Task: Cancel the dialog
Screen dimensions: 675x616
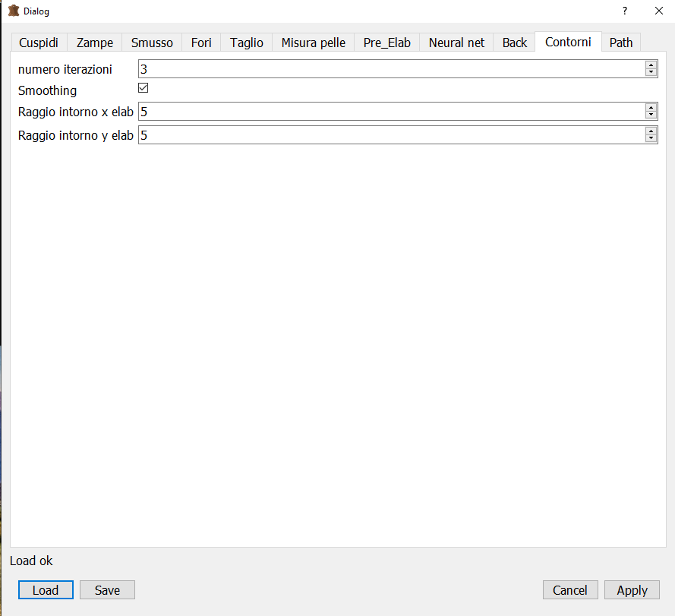Action: [x=570, y=590]
